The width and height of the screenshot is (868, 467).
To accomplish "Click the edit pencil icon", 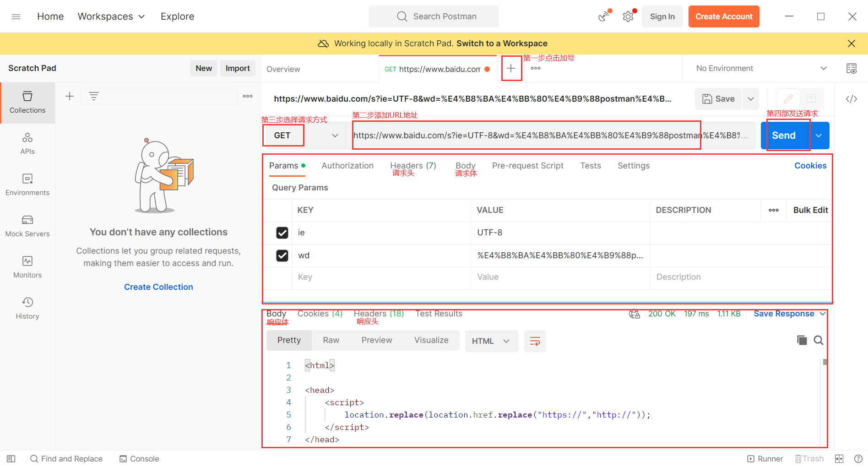I will [x=788, y=99].
